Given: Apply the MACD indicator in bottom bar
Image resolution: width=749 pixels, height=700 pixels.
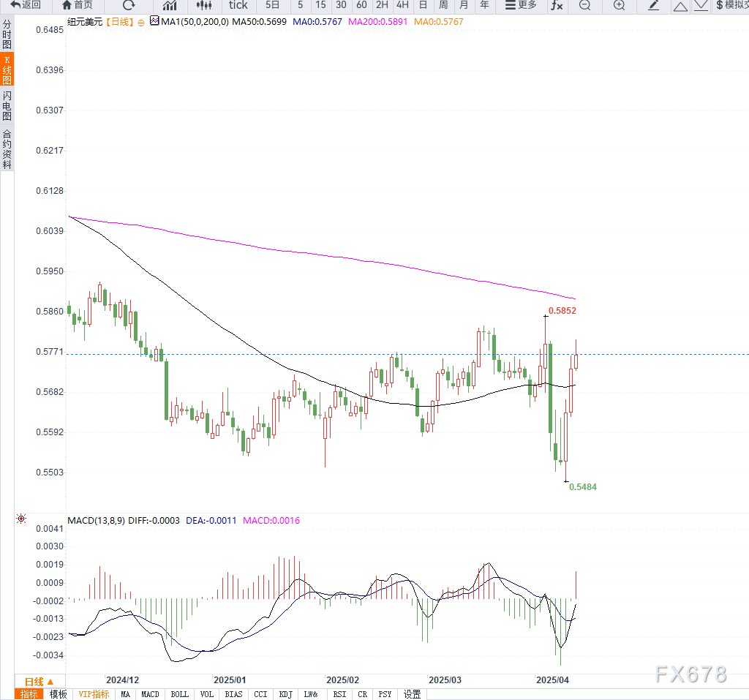Looking at the screenshot, I should tap(150, 694).
